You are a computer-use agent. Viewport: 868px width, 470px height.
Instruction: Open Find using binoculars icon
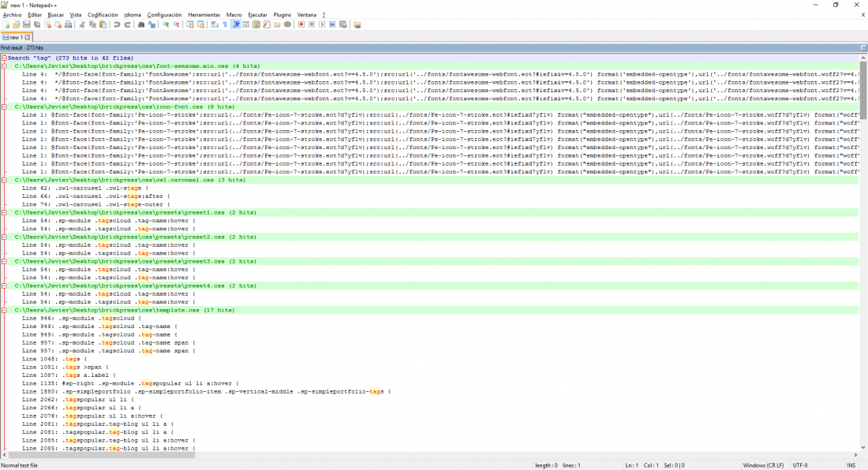pyautogui.click(x=141, y=24)
